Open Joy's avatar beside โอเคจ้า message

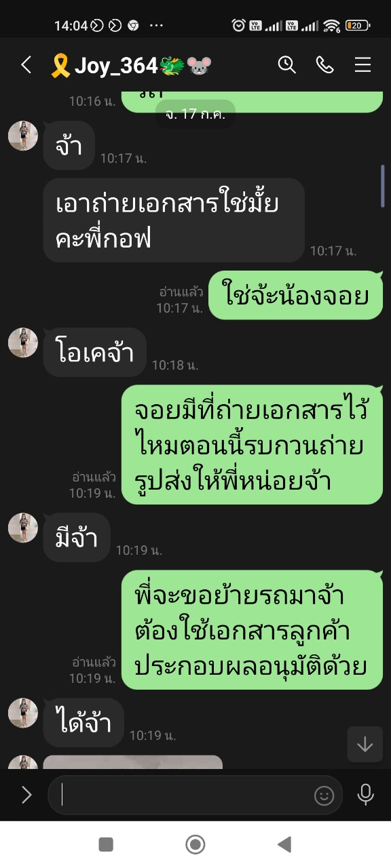(22, 342)
